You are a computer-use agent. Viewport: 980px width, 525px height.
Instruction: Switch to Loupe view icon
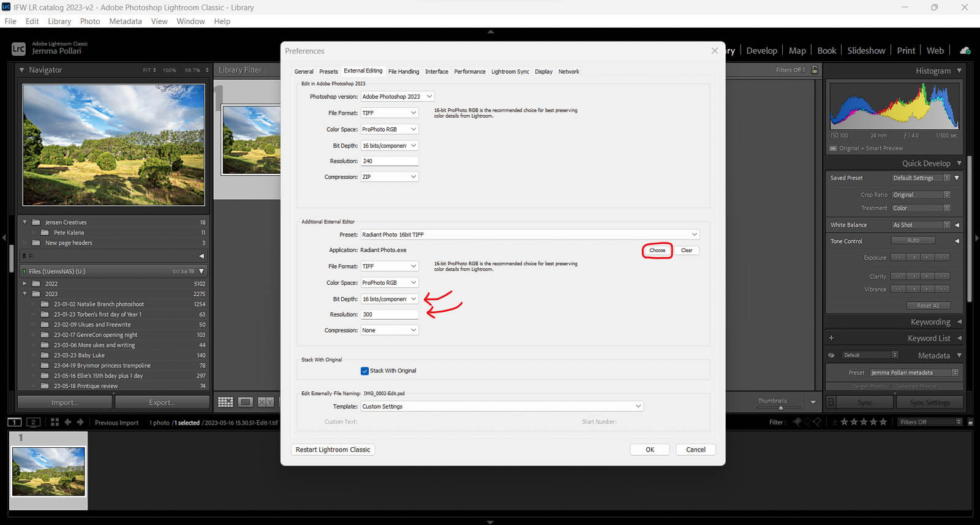click(x=246, y=402)
